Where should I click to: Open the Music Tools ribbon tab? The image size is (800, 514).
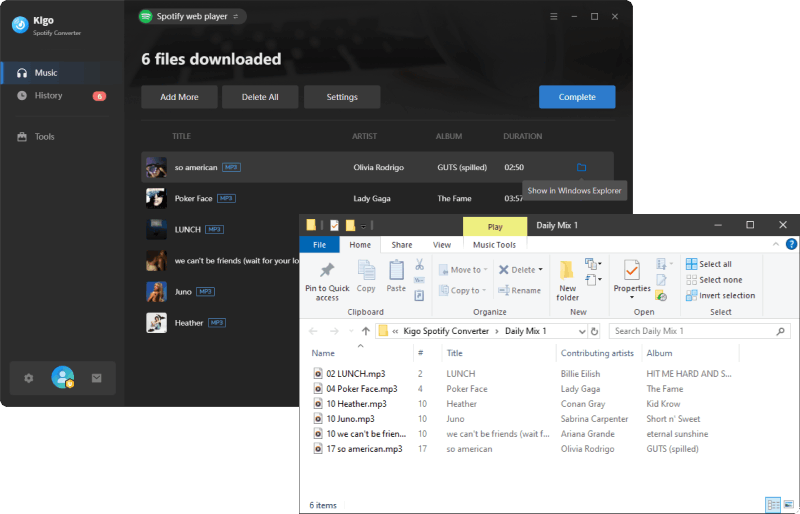coord(494,244)
